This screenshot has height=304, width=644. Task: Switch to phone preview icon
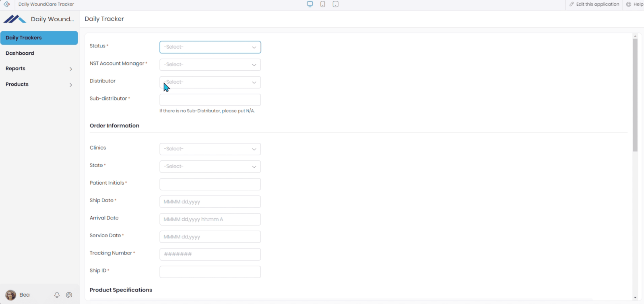tap(323, 4)
